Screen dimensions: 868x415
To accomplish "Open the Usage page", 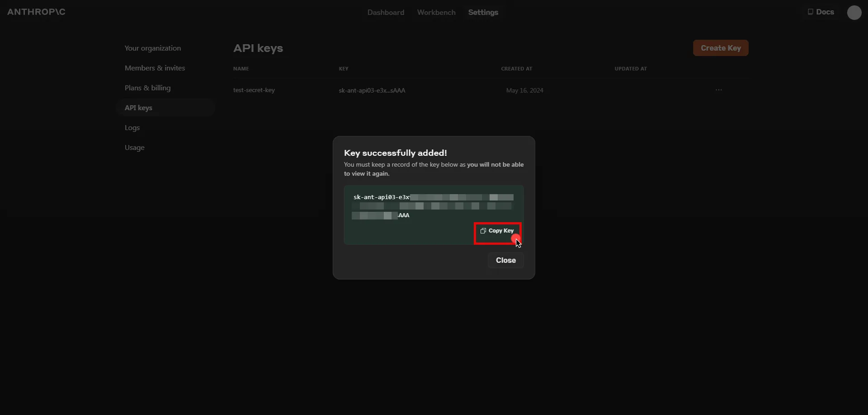I will click(x=134, y=147).
